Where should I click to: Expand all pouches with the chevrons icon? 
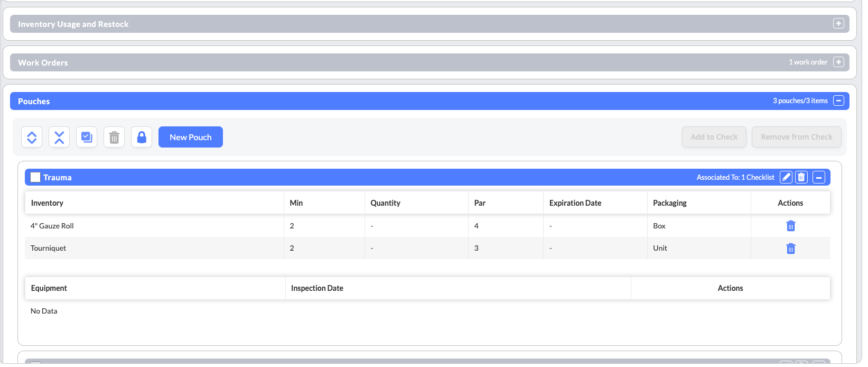pyautogui.click(x=32, y=137)
